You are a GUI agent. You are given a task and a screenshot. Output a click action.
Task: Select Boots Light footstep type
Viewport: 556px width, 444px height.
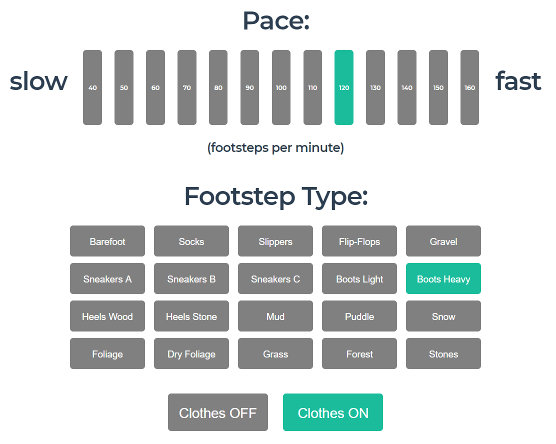pyautogui.click(x=360, y=279)
